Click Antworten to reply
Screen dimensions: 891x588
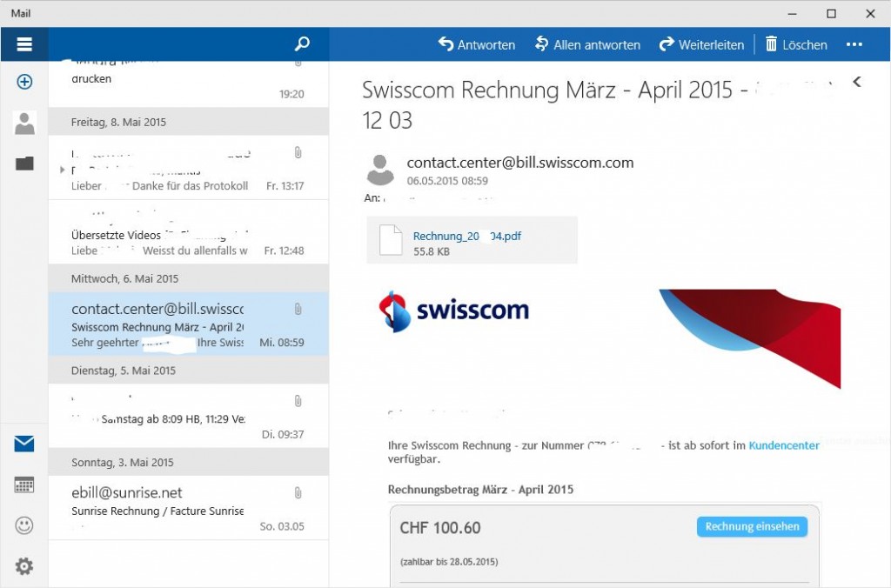pyautogui.click(x=476, y=44)
